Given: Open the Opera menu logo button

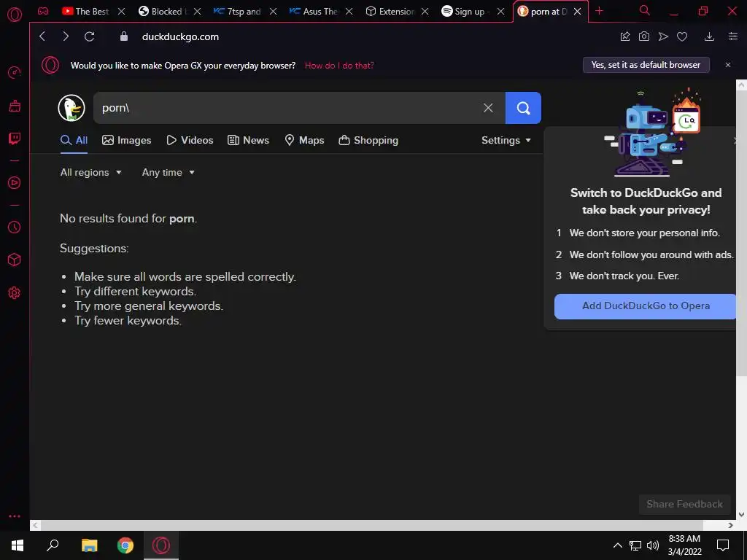Looking at the screenshot, I should [x=15, y=15].
